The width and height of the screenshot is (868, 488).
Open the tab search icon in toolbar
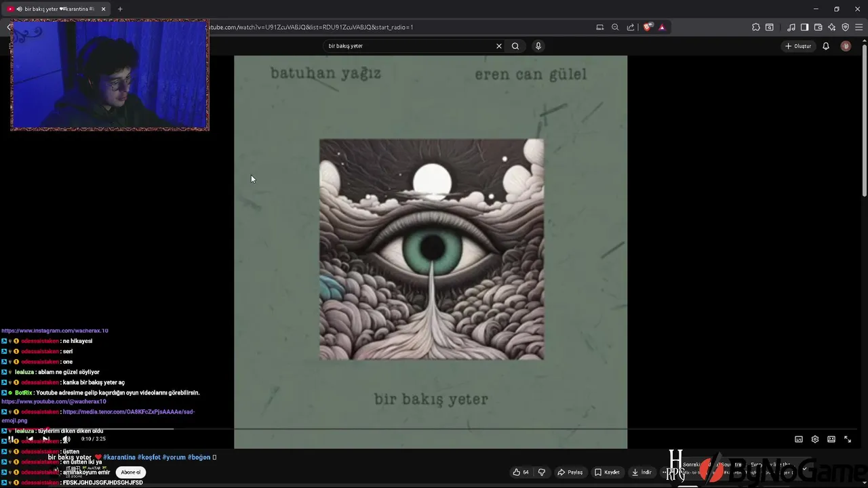click(770, 27)
